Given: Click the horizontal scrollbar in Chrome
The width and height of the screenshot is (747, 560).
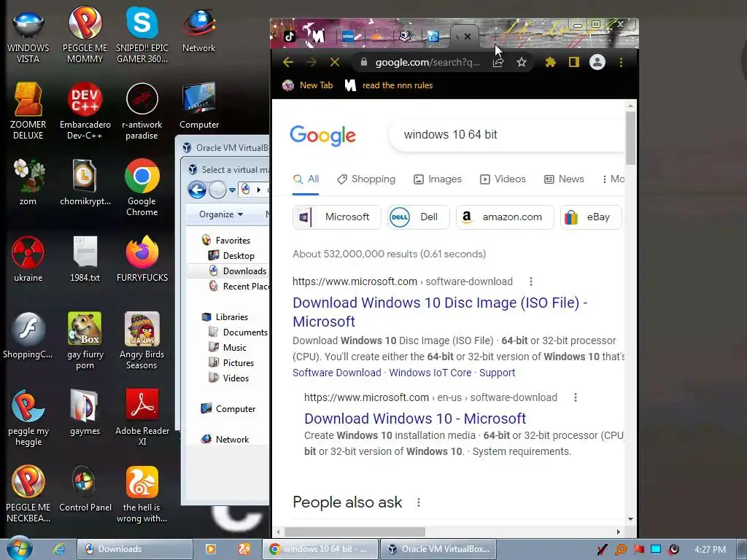Looking at the screenshot, I should coord(355,532).
